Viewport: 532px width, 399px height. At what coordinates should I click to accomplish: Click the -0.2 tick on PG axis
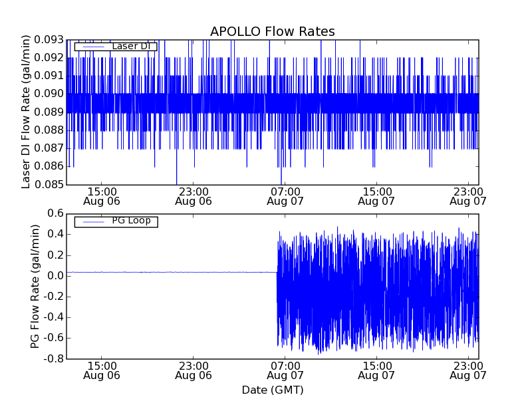[x=54, y=297]
